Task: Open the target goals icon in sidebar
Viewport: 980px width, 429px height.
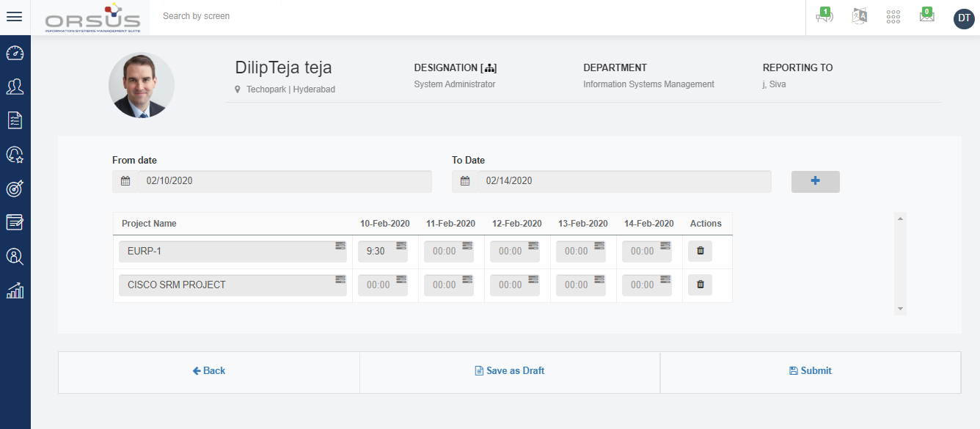Action: coord(15,188)
